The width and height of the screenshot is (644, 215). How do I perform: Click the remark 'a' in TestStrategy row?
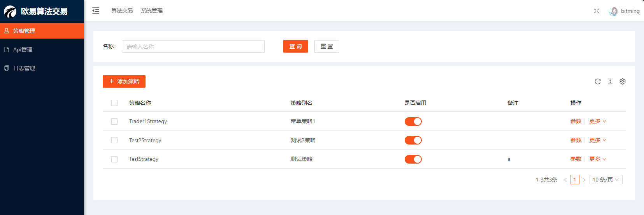(509, 159)
